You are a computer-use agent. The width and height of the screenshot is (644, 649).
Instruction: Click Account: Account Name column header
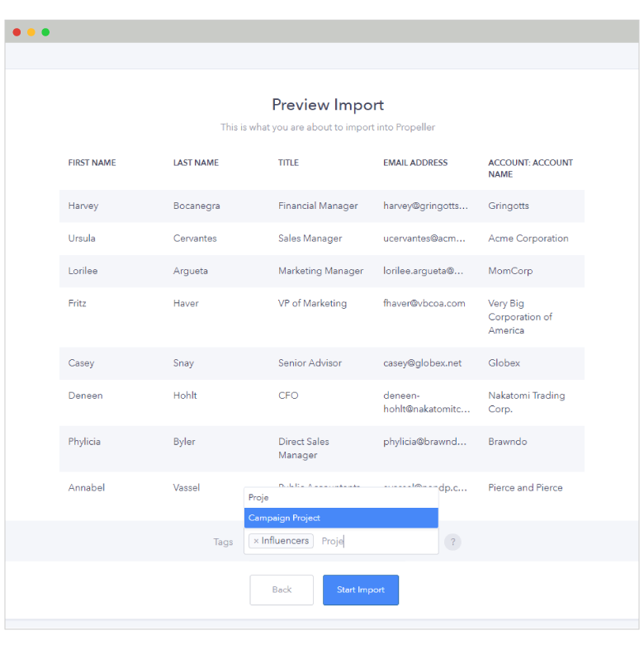coord(530,168)
